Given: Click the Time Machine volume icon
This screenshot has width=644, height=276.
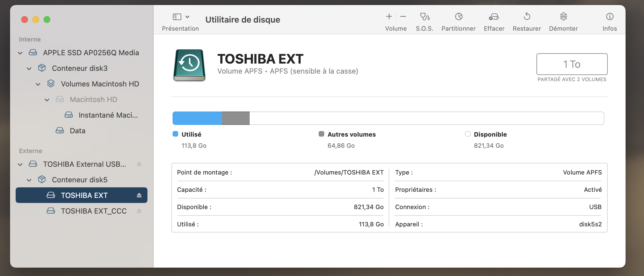Looking at the screenshot, I should pyautogui.click(x=189, y=65).
